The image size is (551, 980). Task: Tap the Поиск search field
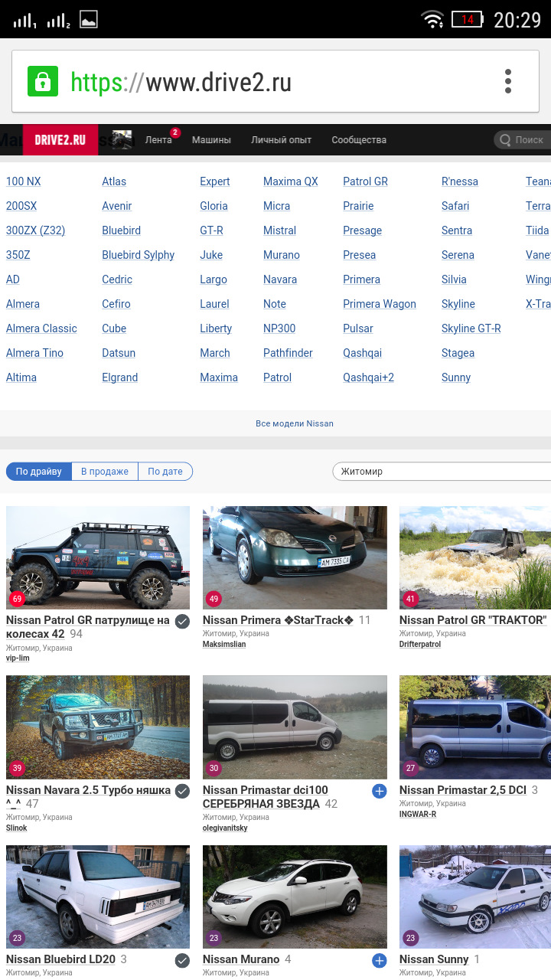[522, 140]
